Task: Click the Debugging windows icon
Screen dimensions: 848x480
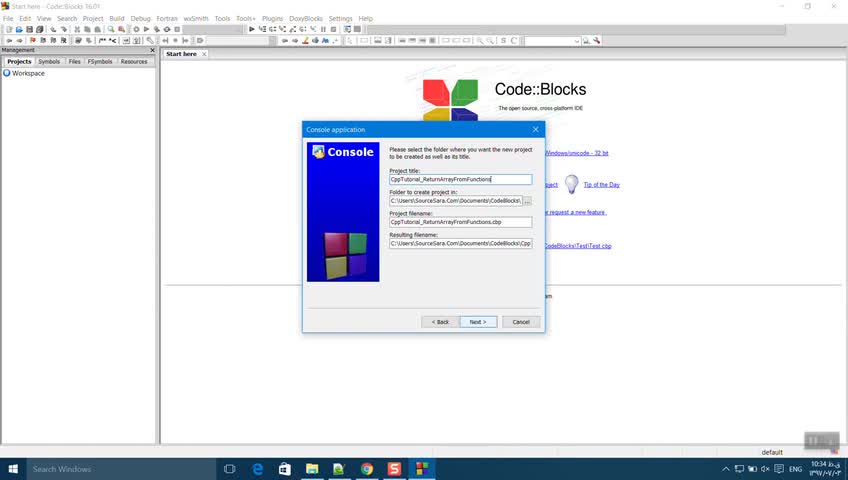Action: click(347, 29)
